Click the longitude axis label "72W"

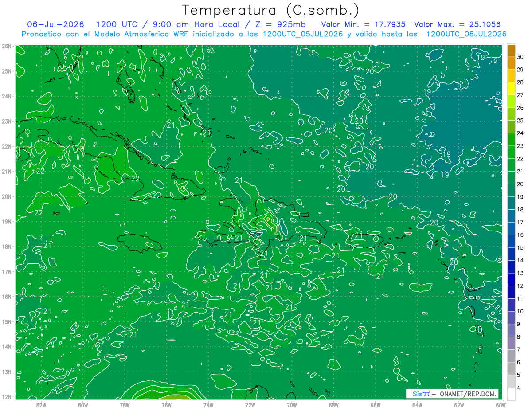pyautogui.click(x=250, y=405)
